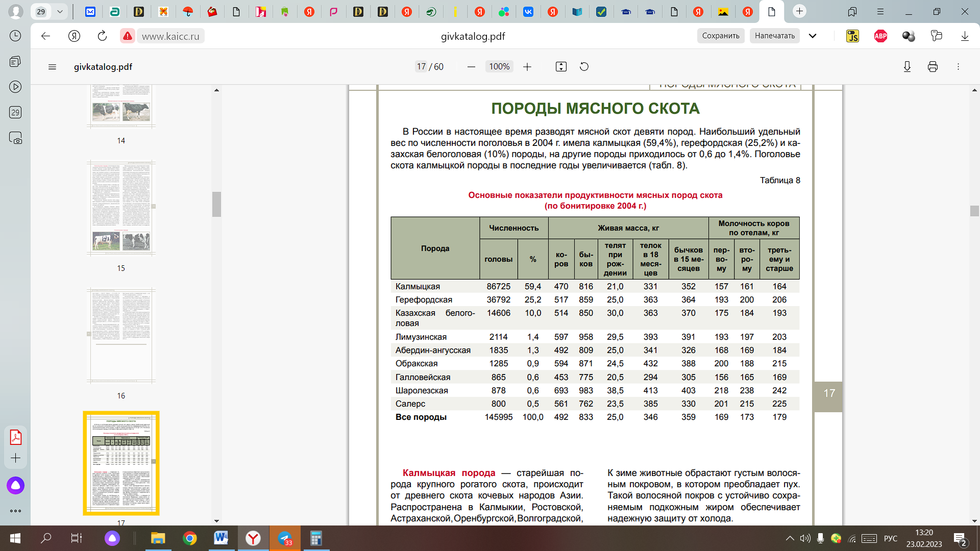Screen dimensions: 980x551
Task: Zoom in with the plus icon
Action: pyautogui.click(x=527, y=67)
